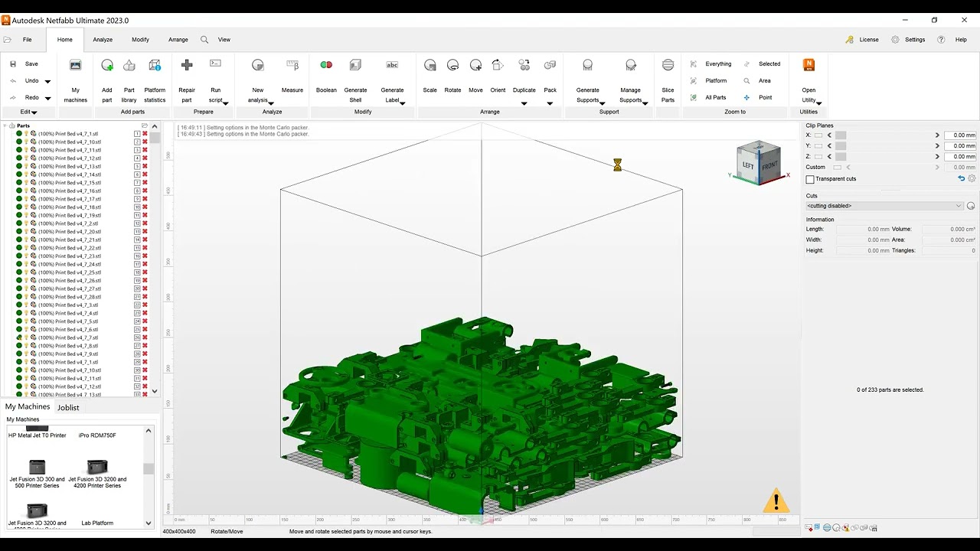Switch to the View tab

click(224, 40)
